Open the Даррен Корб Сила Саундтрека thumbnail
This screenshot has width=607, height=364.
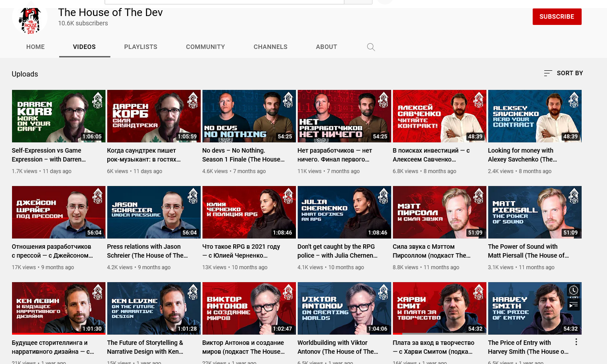click(x=154, y=116)
